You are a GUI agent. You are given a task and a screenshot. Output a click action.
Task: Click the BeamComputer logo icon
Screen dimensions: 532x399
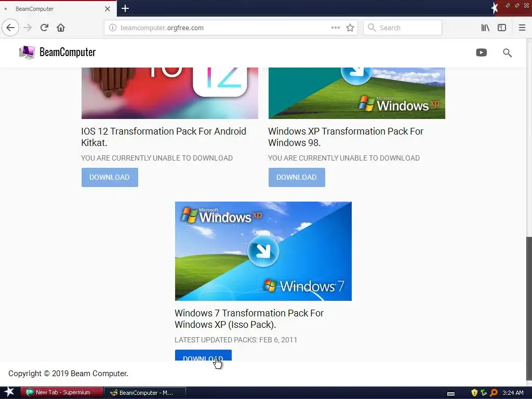click(27, 52)
